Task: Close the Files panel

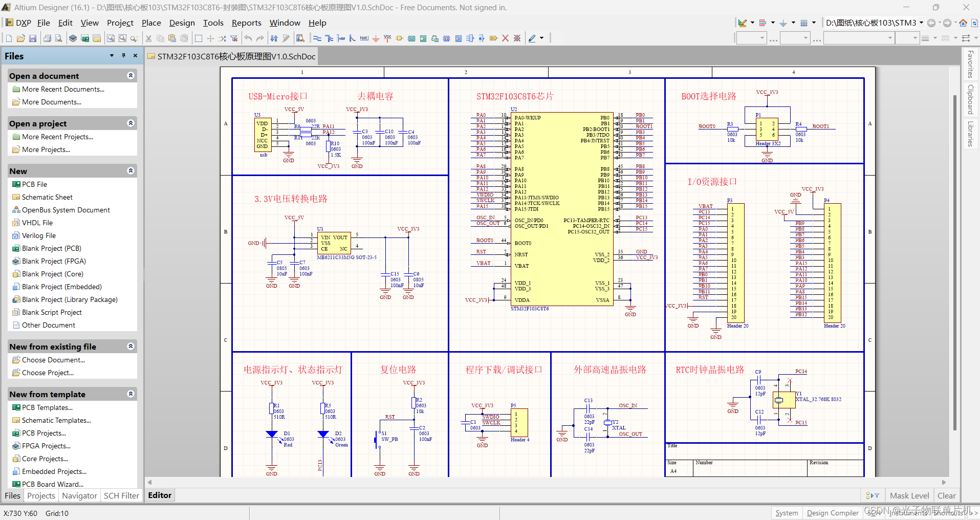Action: click(135, 56)
